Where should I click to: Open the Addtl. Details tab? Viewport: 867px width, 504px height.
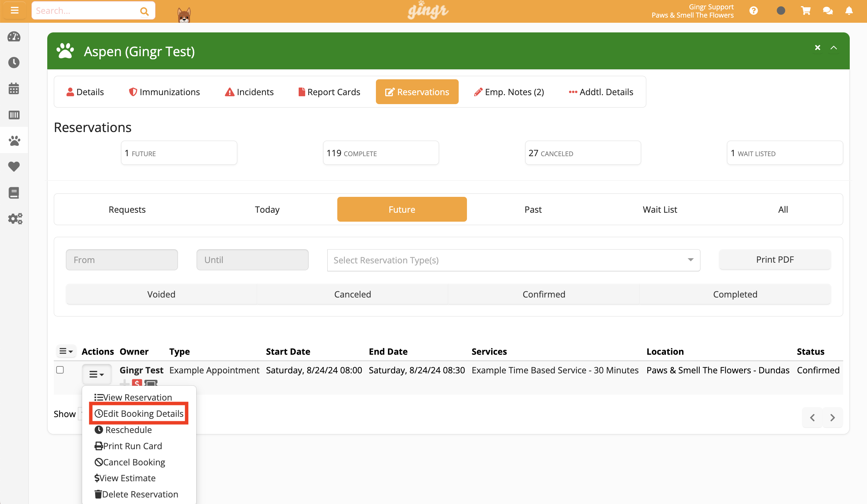coord(601,92)
